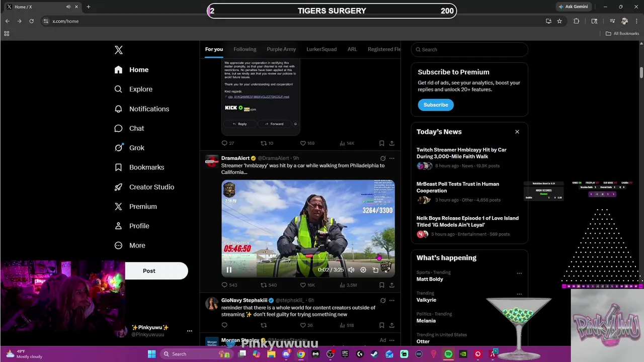Open Bookmarks in the sidebar
This screenshot has width=644, height=362.
coord(139,167)
